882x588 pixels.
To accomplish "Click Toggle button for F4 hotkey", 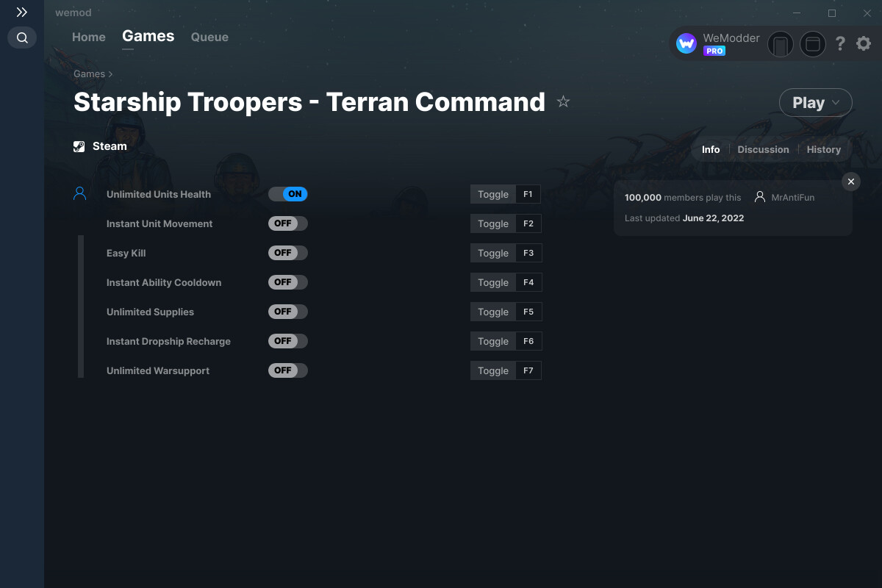I will pos(493,282).
